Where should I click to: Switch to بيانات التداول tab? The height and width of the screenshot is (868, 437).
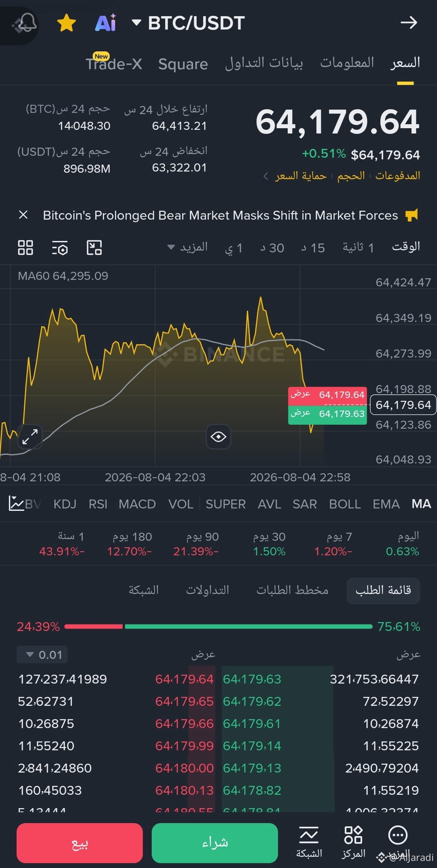pos(264,63)
